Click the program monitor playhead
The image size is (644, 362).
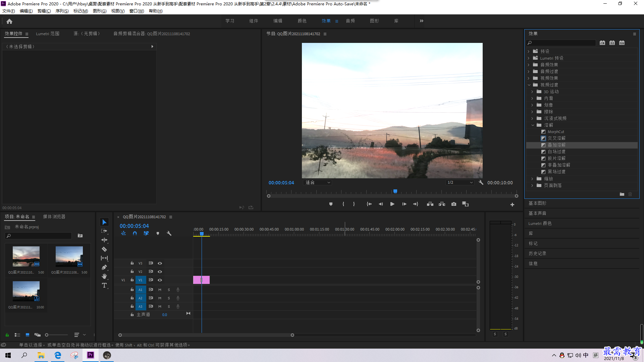(395, 191)
